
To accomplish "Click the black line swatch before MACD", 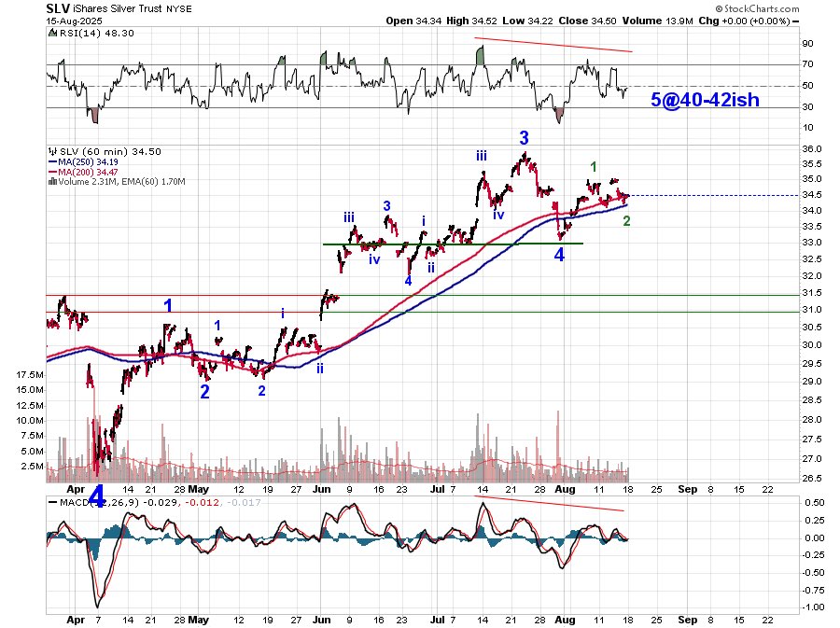I will [52, 502].
